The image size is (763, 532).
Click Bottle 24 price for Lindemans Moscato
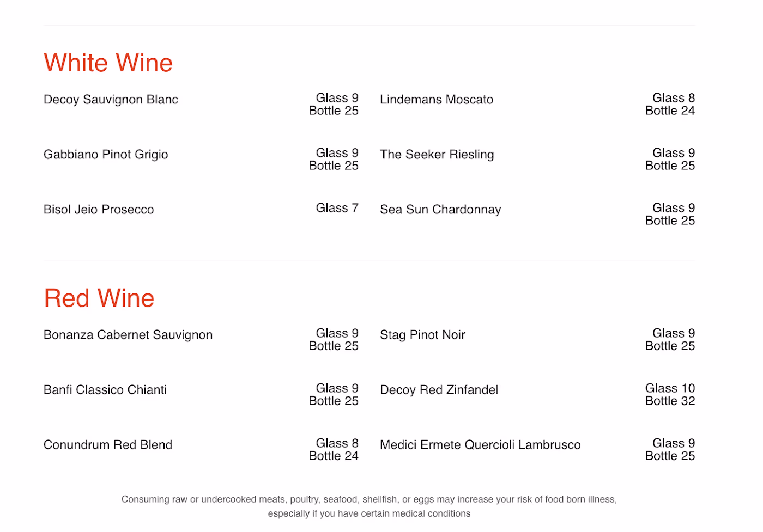tap(670, 111)
